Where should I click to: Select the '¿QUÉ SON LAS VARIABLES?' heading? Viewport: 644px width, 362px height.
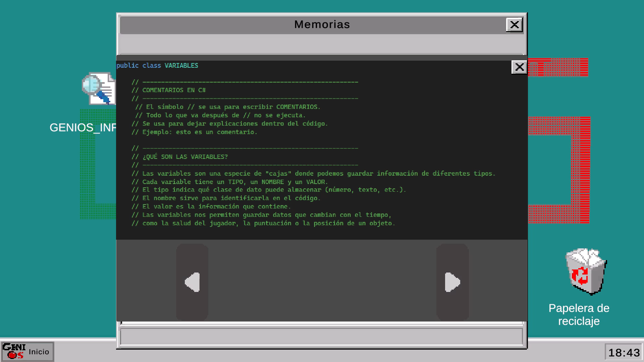point(185,157)
